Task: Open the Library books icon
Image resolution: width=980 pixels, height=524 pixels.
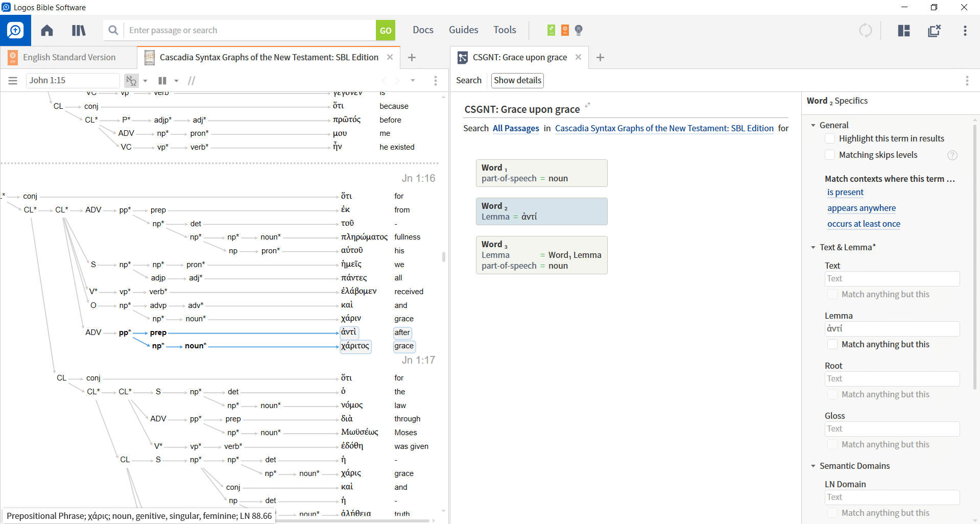Action: [79, 30]
